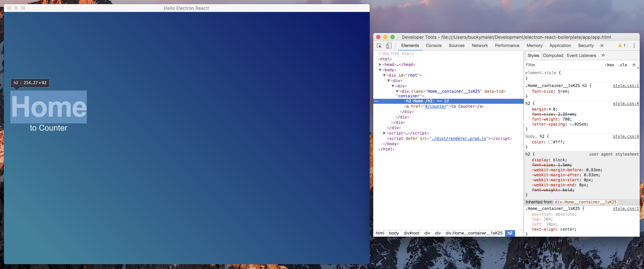This screenshot has width=644, height=269.
Task: Click the letter-spacing -.025em declaration
Action: coord(560,124)
